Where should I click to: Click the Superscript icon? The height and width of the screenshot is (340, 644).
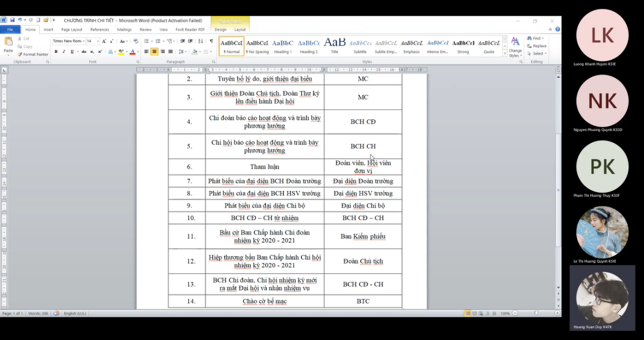pos(100,52)
